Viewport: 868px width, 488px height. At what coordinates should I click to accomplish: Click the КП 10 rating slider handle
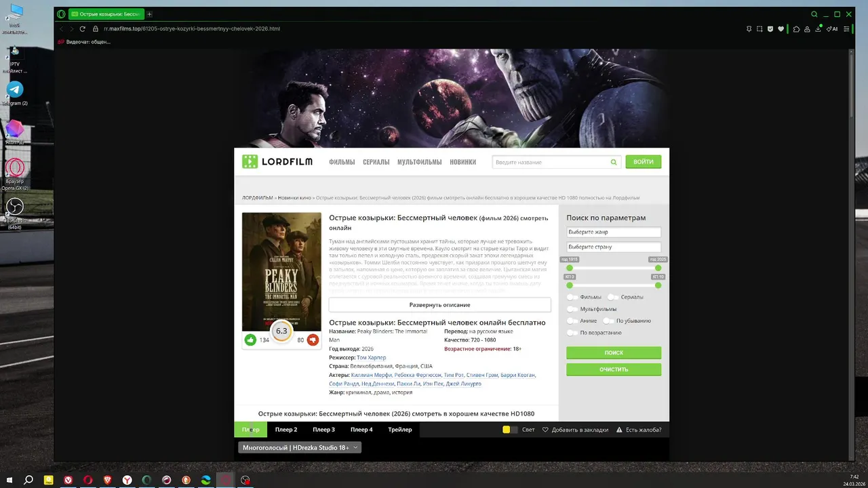[x=658, y=285]
